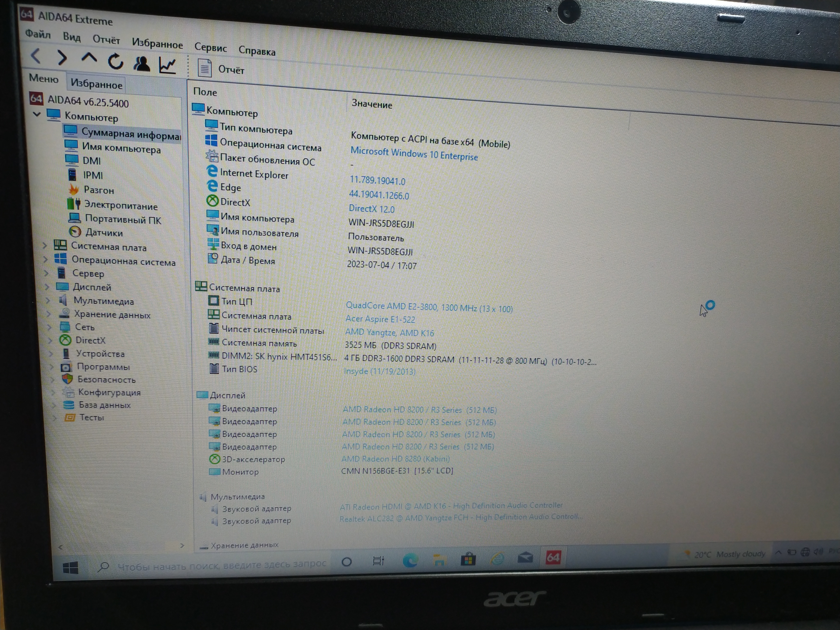Open the graph chart toolbar icon
Image resolution: width=840 pixels, height=630 pixels.
pos(167,65)
